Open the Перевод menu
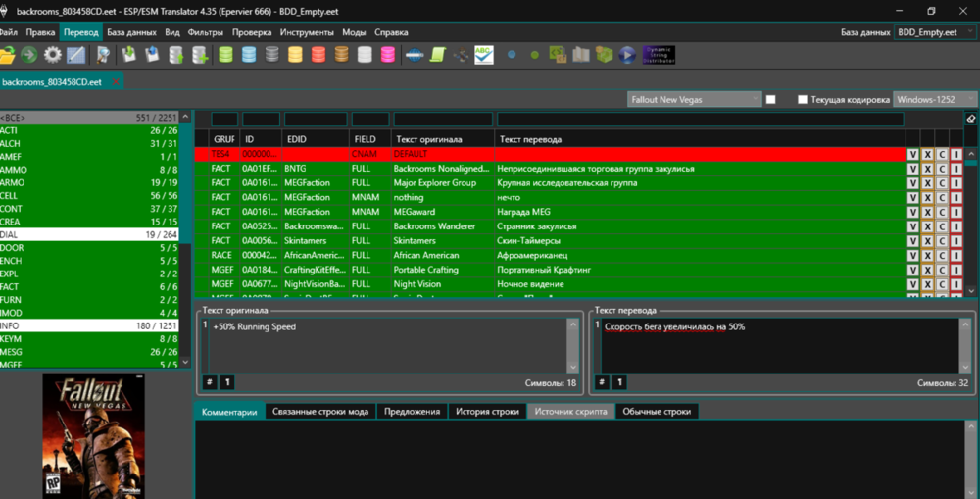Image resolution: width=980 pixels, height=499 pixels. tap(81, 32)
